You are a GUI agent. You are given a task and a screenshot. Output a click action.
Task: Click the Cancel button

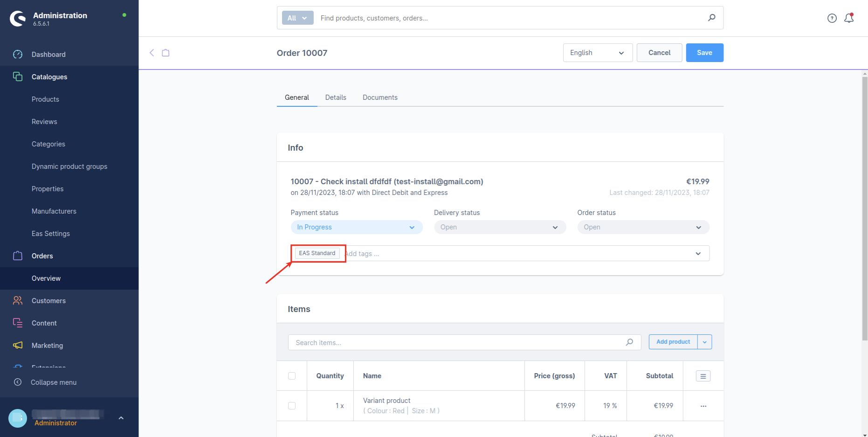[x=659, y=53]
